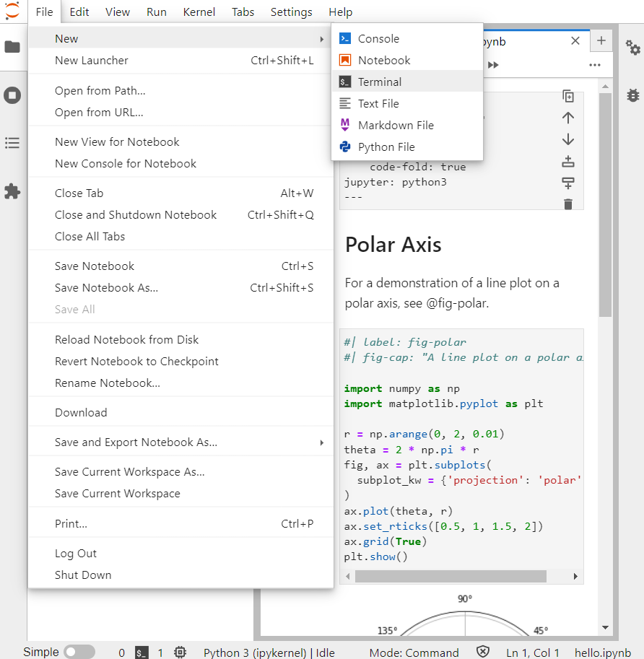The image size is (644, 659).
Task: Open the notebook toolbar overflow ellipsis
Action: pyautogui.click(x=594, y=65)
